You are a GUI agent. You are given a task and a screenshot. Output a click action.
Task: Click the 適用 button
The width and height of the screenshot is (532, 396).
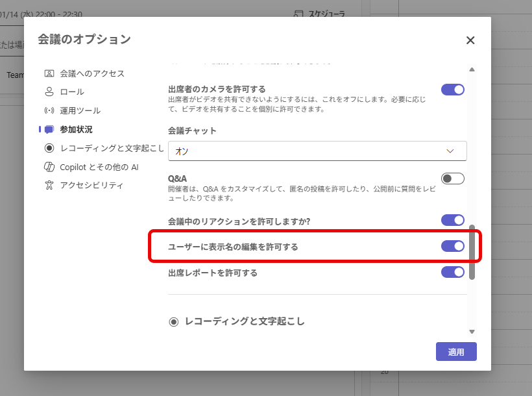point(456,352)
